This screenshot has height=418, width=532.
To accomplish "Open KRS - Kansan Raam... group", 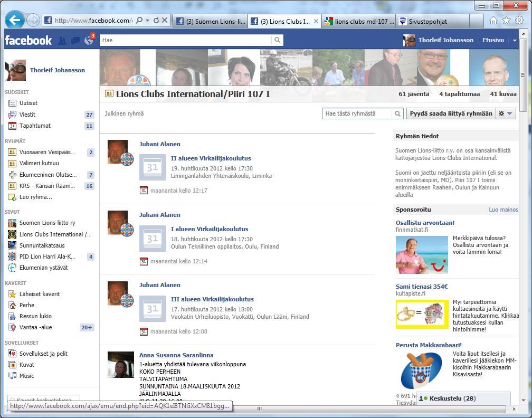I will click(x=47, y=186).
